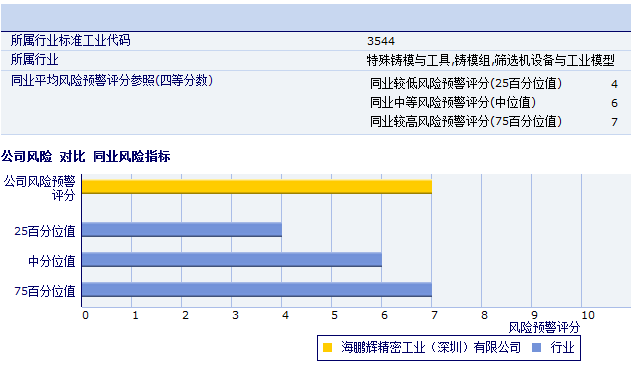Click 同业较高风险预警评分(75百分位值) row
The height and width of the screenshot is (371, 643).
pos(494,122)
